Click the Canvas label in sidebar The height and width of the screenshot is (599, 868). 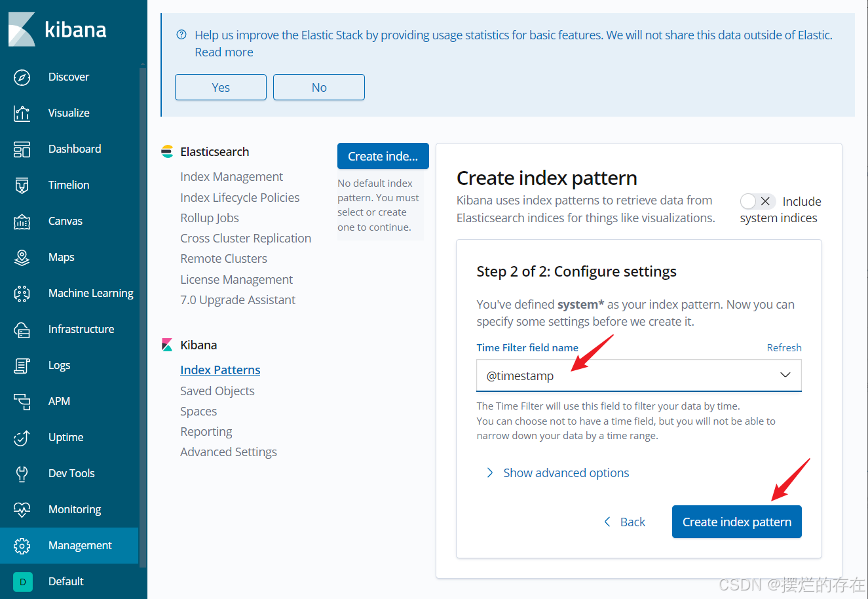tap(66, 221)
